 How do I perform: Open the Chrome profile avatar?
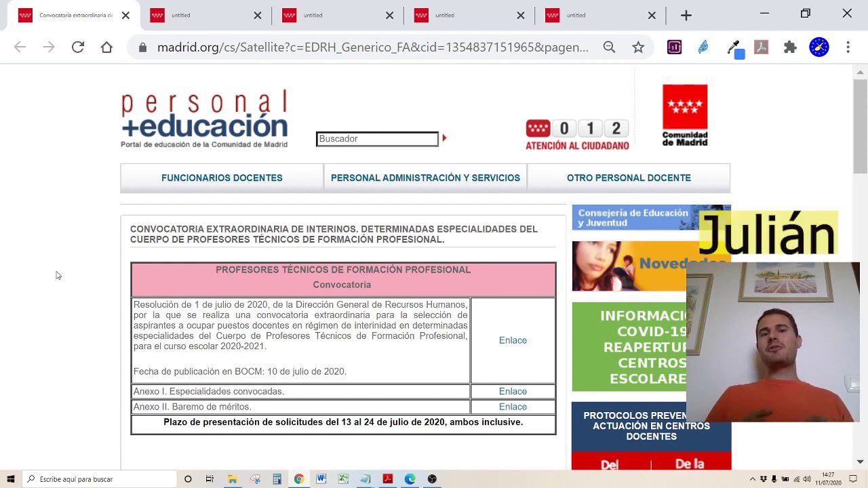pos(819,47)
